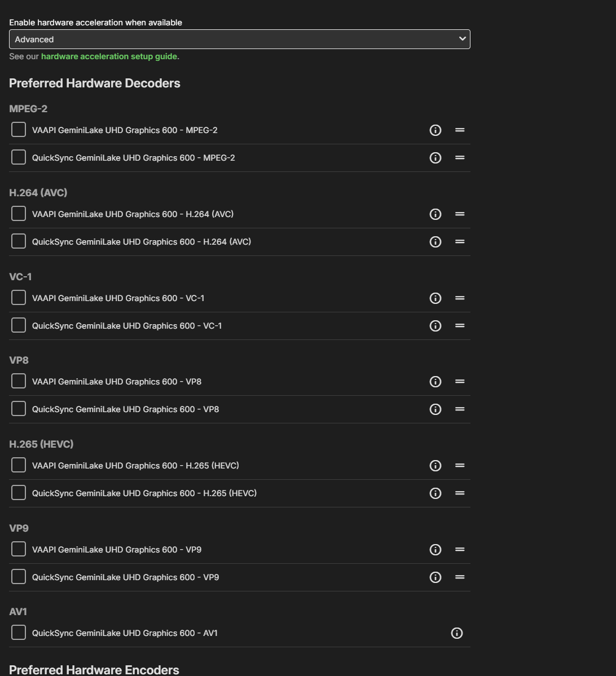The height and width of the screenshot is (676, 616).
Task: Show info for QuickSync H.264 (AVC) decoder
Action: (435, 242)
